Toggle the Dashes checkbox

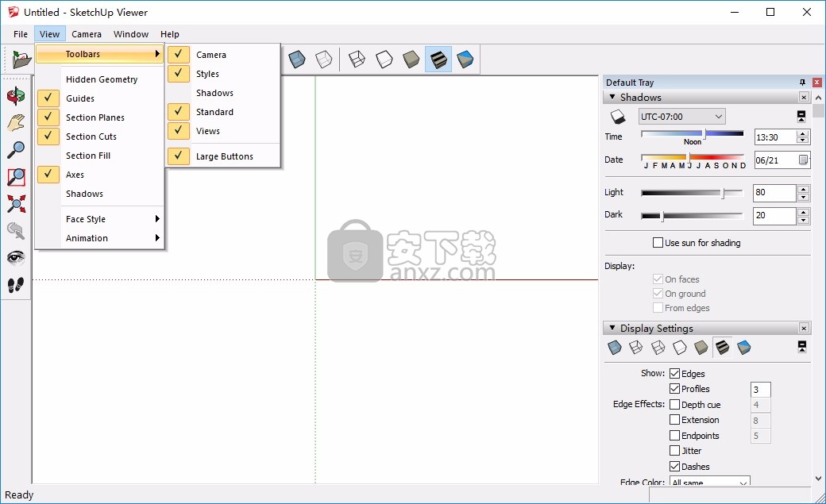(x=674, y=467)
